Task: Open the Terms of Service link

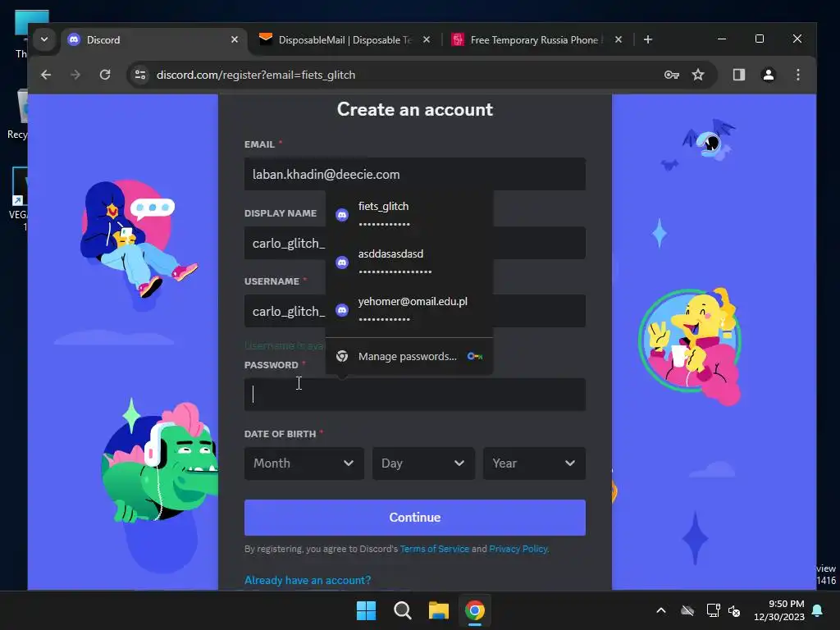Action: (435, 549)
